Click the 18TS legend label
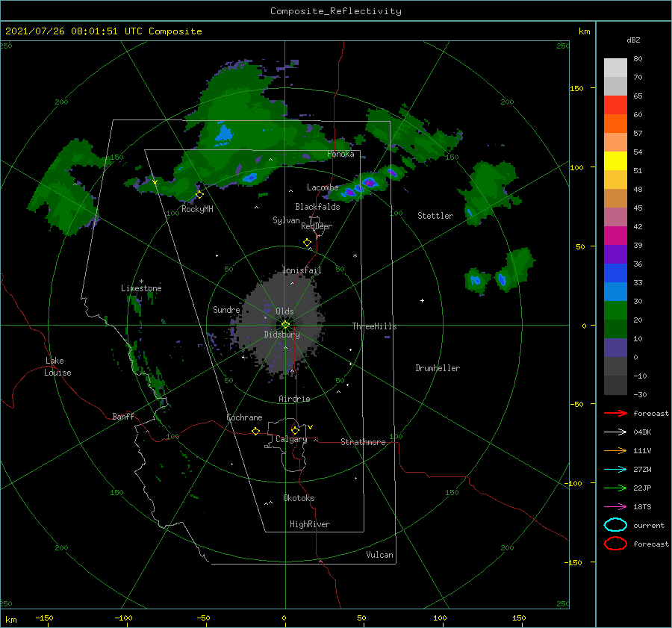This screenshot has height=628, width=672. click(x=642, y=507)
